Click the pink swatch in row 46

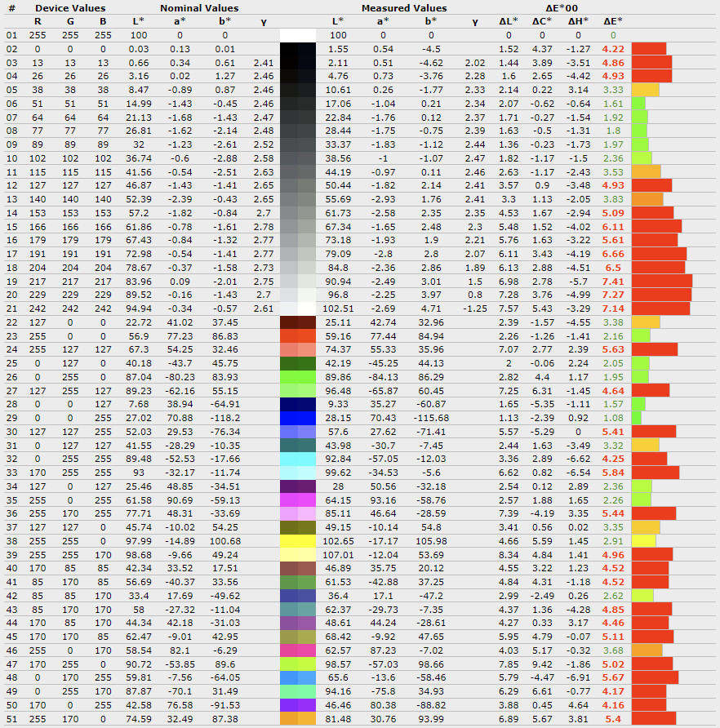(x=298, y=650)
